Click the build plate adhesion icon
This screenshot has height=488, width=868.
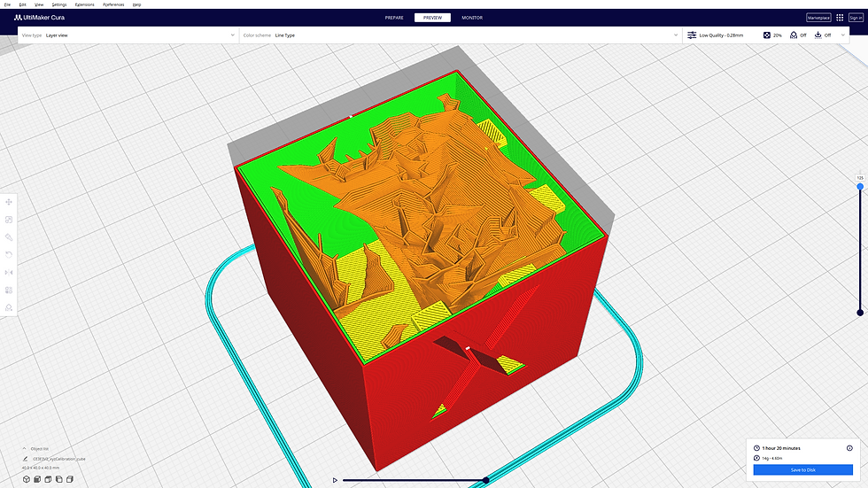(818, 35)
